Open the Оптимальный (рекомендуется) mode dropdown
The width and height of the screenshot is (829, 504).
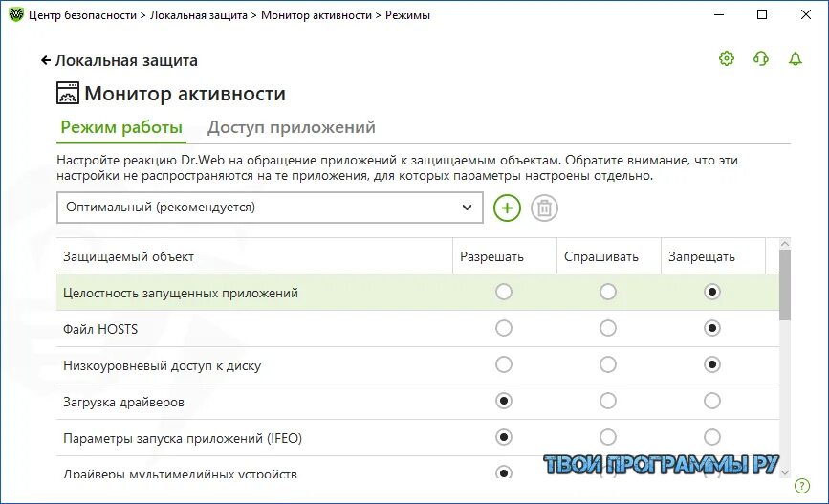[x=270, y=208]
